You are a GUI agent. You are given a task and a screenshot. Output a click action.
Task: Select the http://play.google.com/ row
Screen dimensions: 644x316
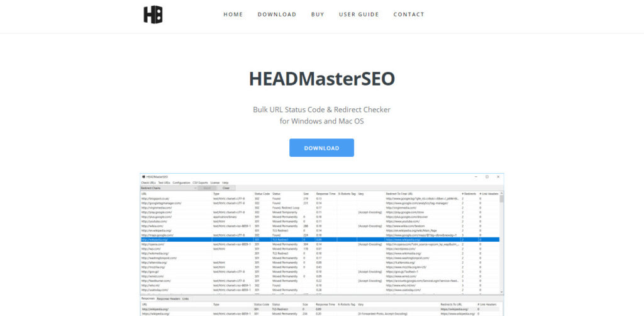click(320, 212)
